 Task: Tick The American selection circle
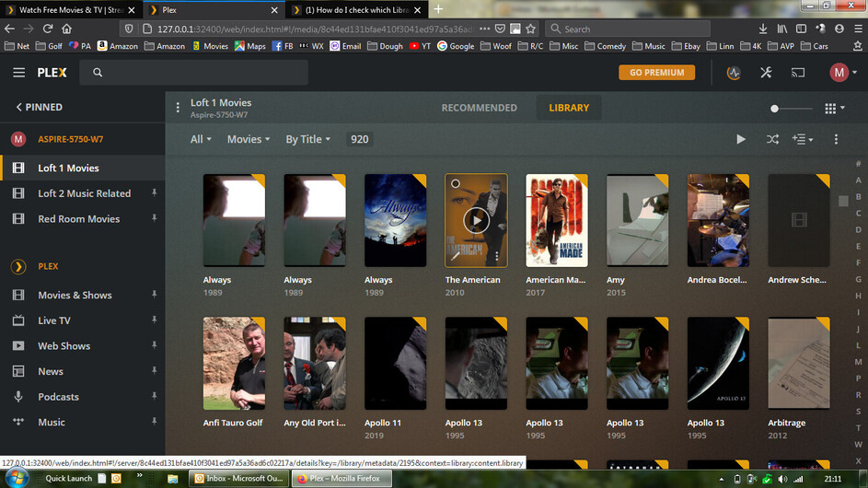pyautogui.click(x=455, y=183)
